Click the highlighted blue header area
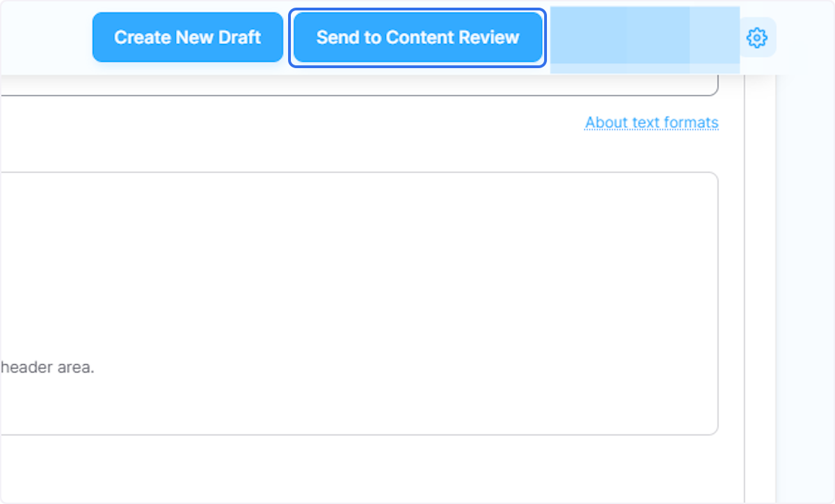Viewport: 835px width, 504px height. [x=644, y=38]
